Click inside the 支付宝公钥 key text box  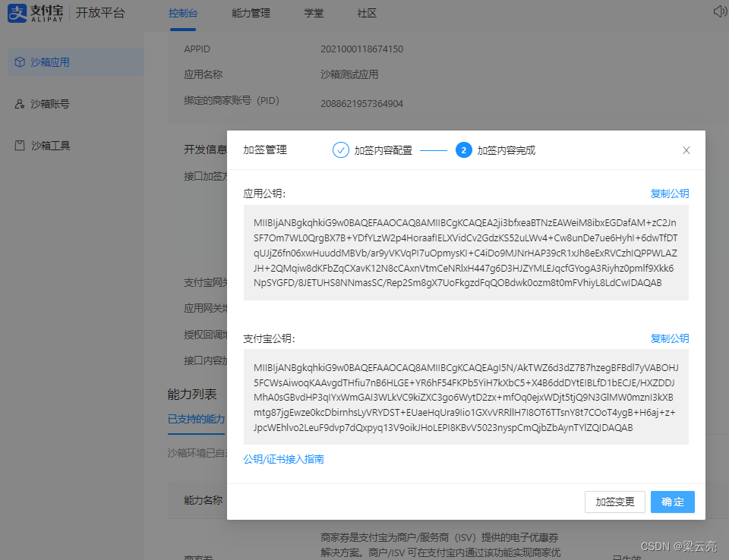point(465,397)
